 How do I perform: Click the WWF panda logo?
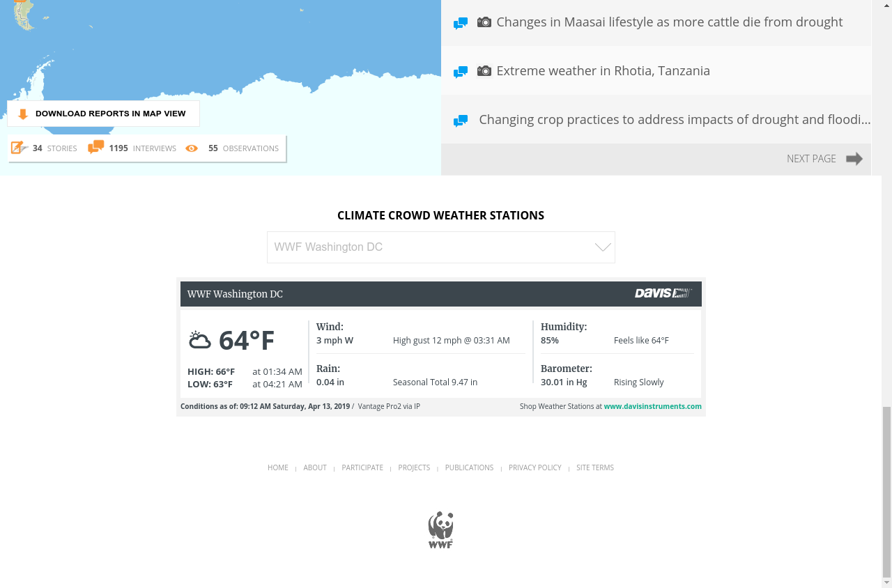pos(440,530)
